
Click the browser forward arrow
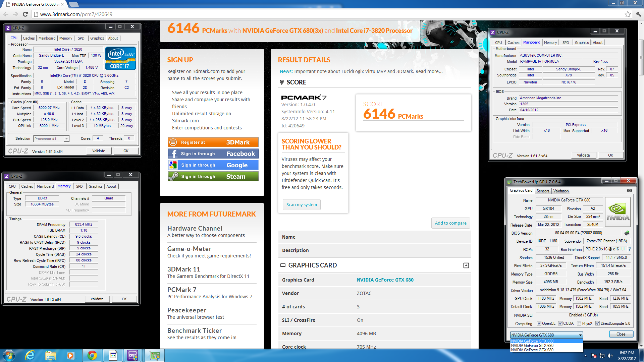(x=15, y=14)
